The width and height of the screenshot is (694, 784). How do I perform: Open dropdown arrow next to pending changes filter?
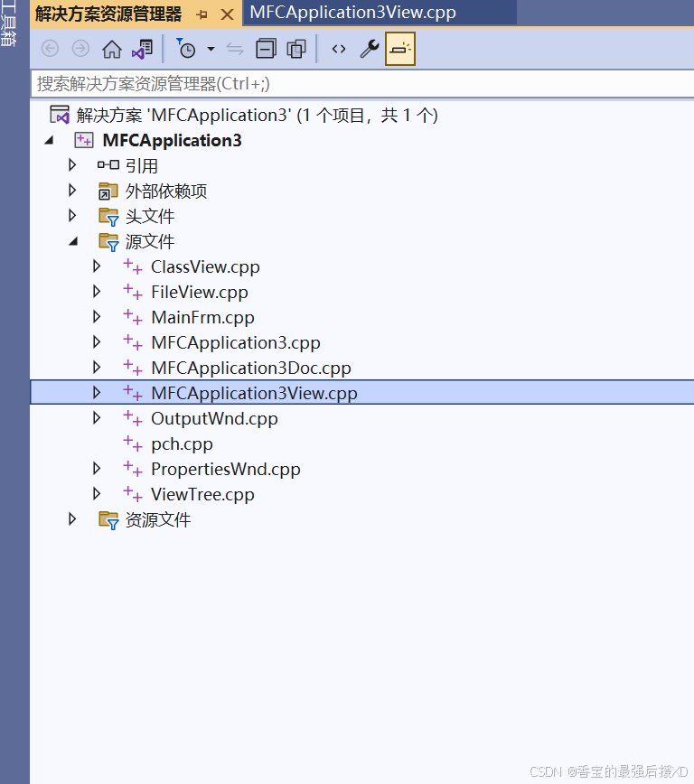tap(211, 49)
